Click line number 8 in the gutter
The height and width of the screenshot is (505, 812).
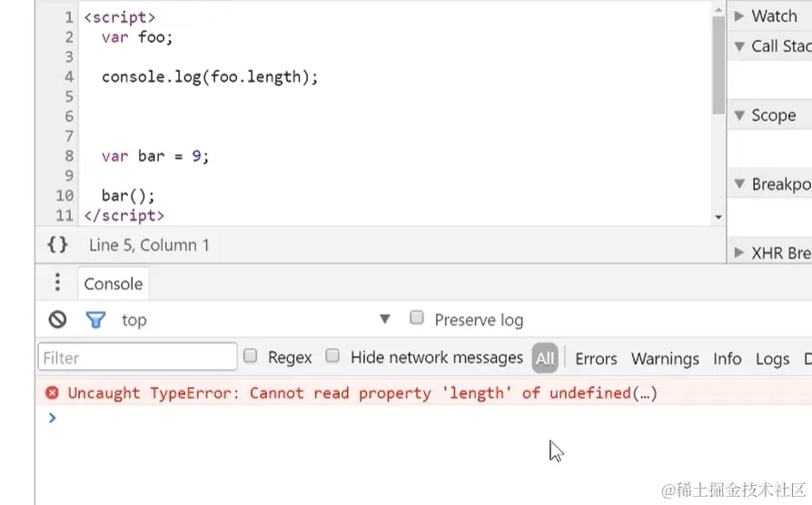coord(69,156)
